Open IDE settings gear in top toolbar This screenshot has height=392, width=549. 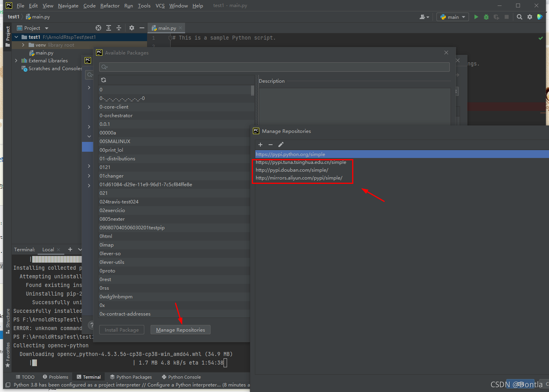530,17
